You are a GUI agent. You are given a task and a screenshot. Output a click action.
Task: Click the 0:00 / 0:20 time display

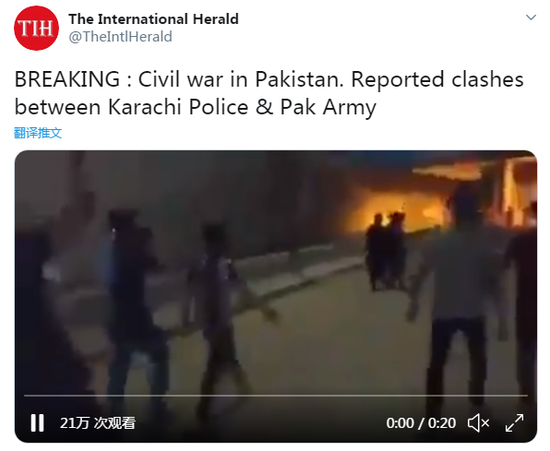point(421,423)
